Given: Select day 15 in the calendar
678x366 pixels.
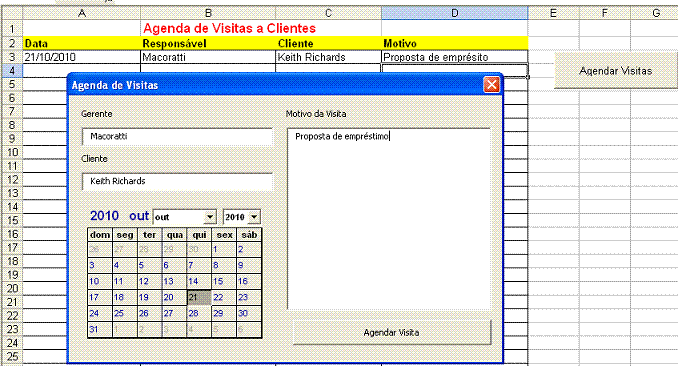Looking at the screenshot, I should pyautogui.click(x=224, y=282).
